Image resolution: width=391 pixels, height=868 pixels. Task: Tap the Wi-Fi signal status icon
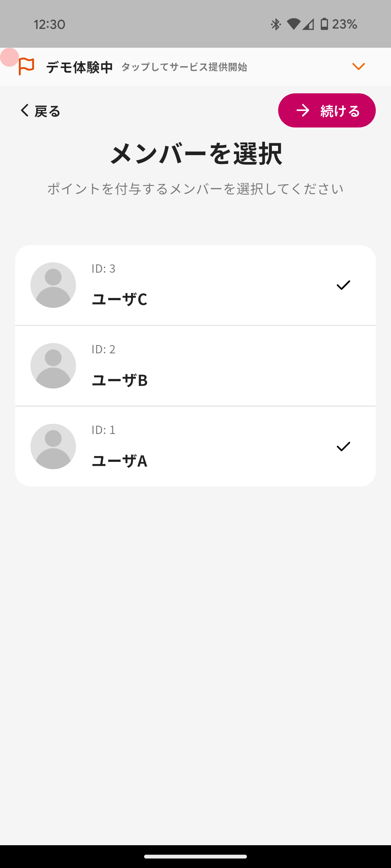(x=293, y=24)
